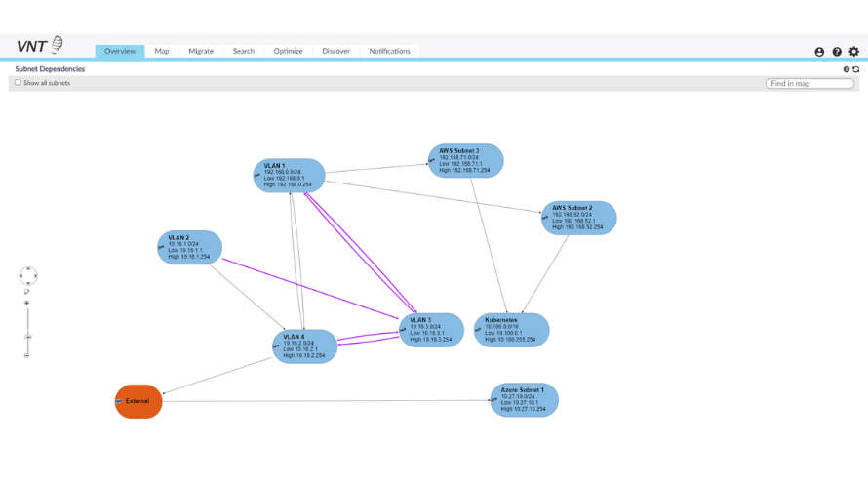Select the Azure Subnet 1 node

tap(525, 400)
